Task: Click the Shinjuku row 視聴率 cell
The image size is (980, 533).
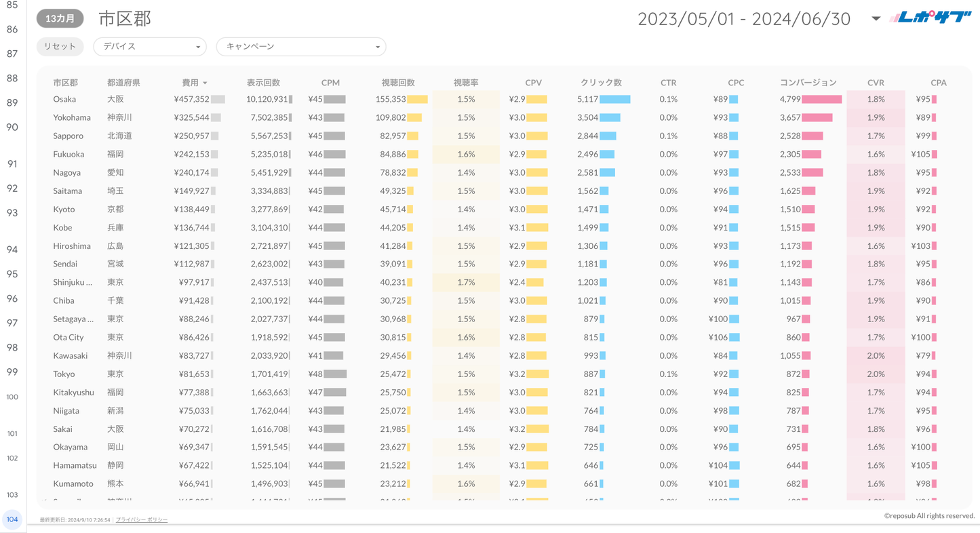Action: (466, 282)
